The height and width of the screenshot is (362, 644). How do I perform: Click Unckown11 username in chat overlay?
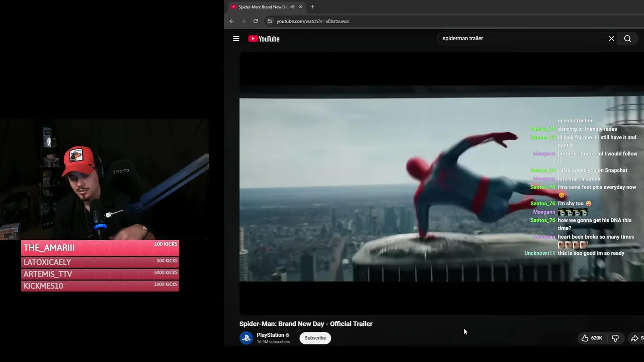tap(539, 253)
